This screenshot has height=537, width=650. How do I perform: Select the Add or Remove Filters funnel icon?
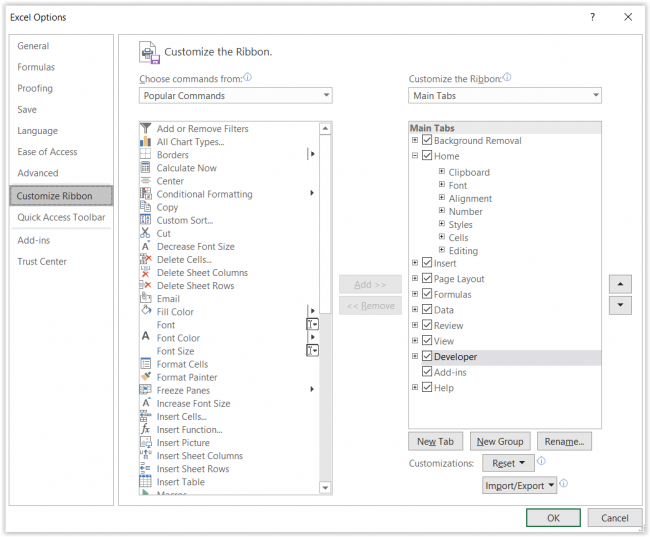pyautogui.click(x=146, y=128)
